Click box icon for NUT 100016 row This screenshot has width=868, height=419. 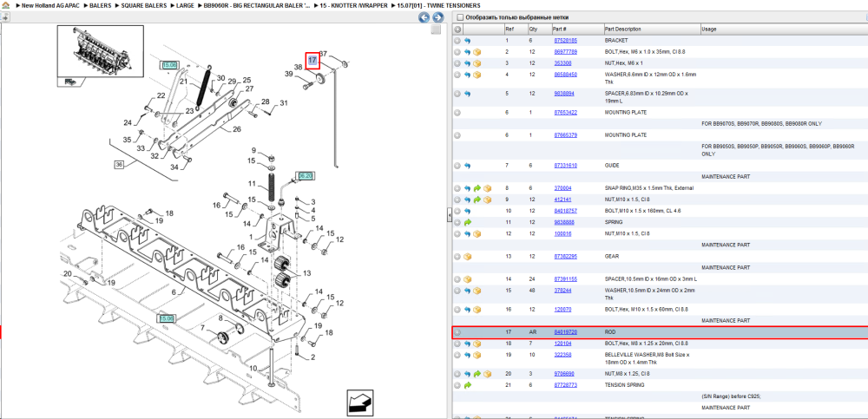tap(477, 234)
